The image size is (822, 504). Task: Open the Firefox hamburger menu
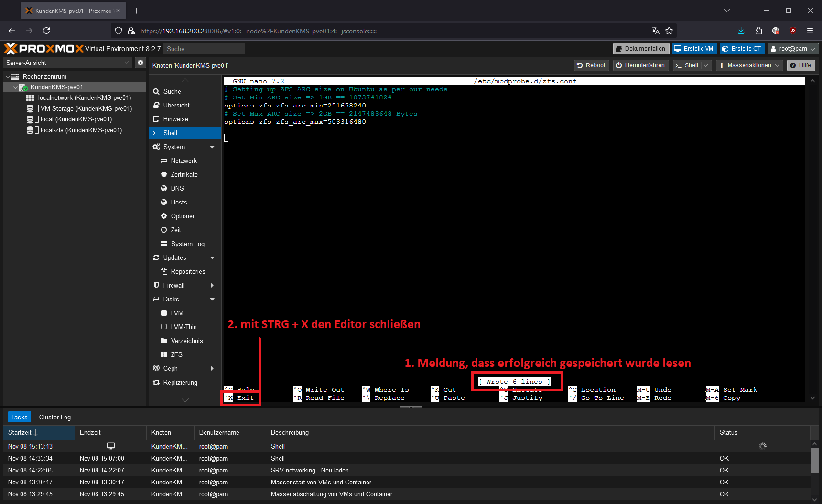[810, 31]
